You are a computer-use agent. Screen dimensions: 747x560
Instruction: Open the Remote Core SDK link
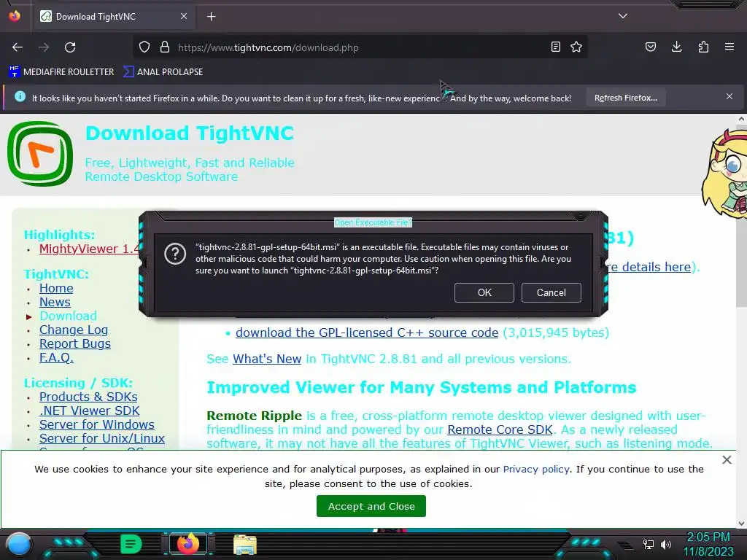pyautogui.click(x=500, y=429)
